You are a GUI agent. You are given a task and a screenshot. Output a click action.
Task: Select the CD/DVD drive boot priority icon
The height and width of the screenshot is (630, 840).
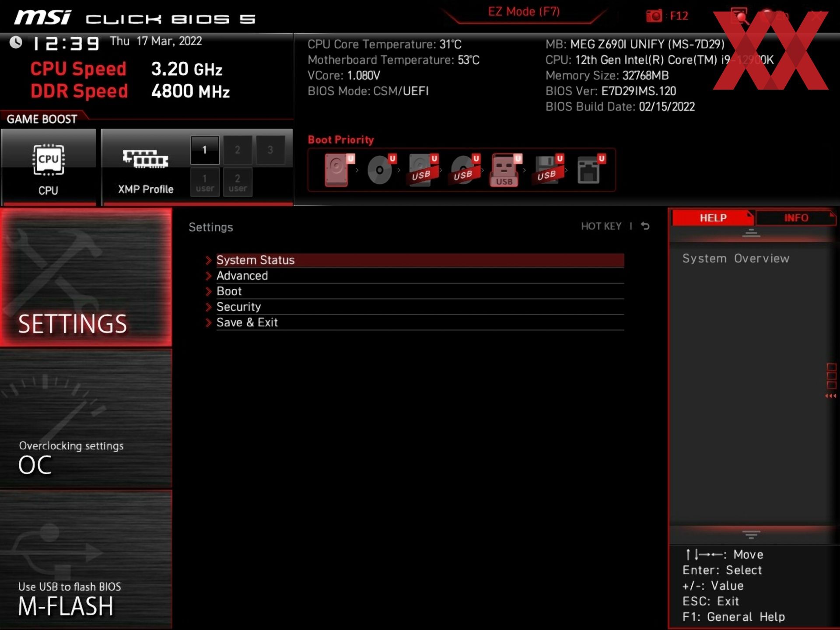coord(381,170)
